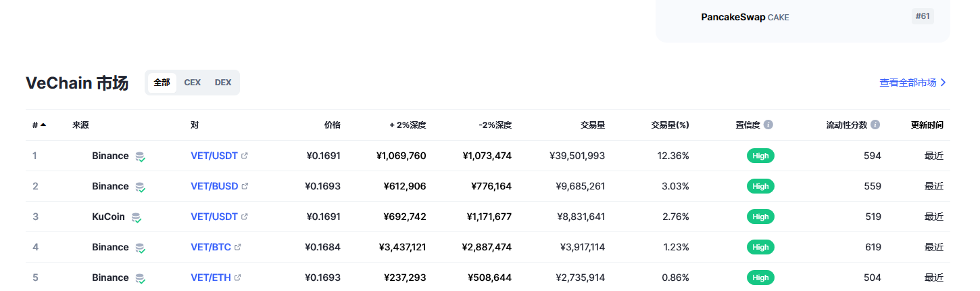The image size is (980, 291).
Task: Switch to the DEX filter tab
Action: (x=223, y=83)
